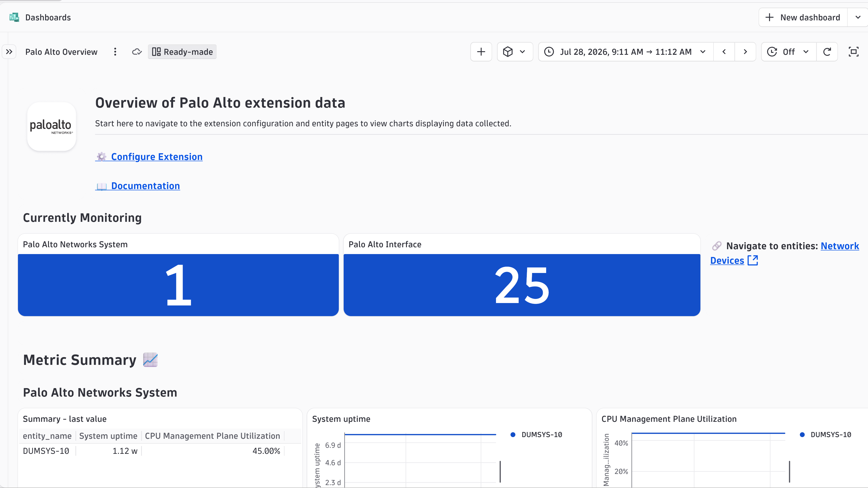Screen dimensions: 868x488
Task: Open the dashboard three-dot actions menu
Action: (115, 52)
